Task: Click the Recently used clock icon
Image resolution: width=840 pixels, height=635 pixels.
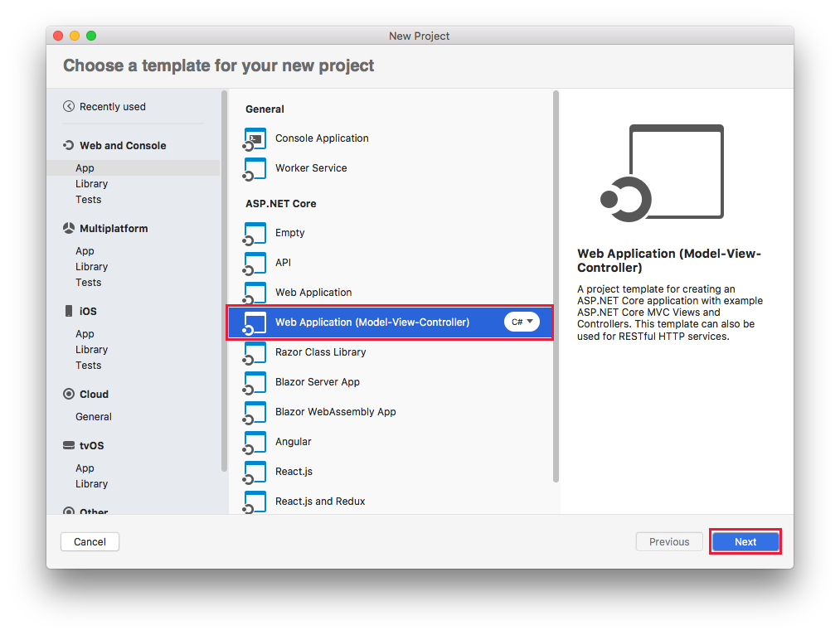Action: pyautogui.click(x=68, y=106)
